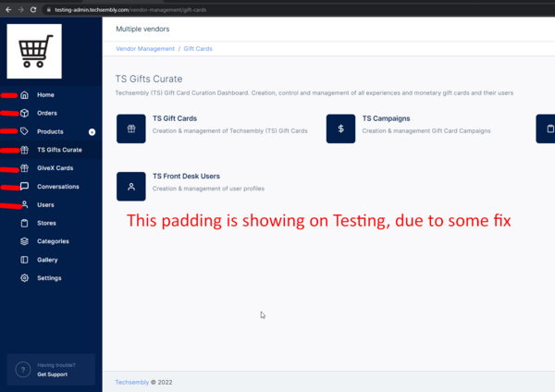Click the TS Gifts Curate page heading
This screenshot has height=392, width=555.
click(149, 79)
